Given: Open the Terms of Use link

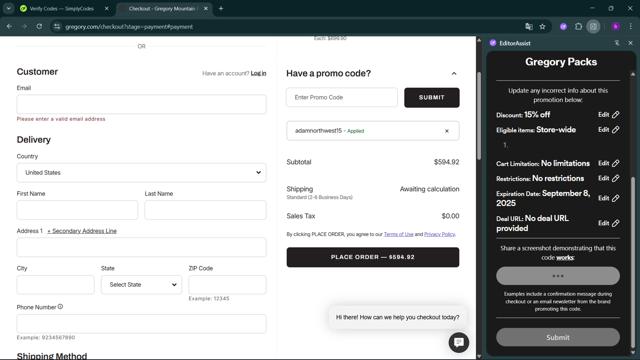Looking at the screenshot, I should [398, 234].
